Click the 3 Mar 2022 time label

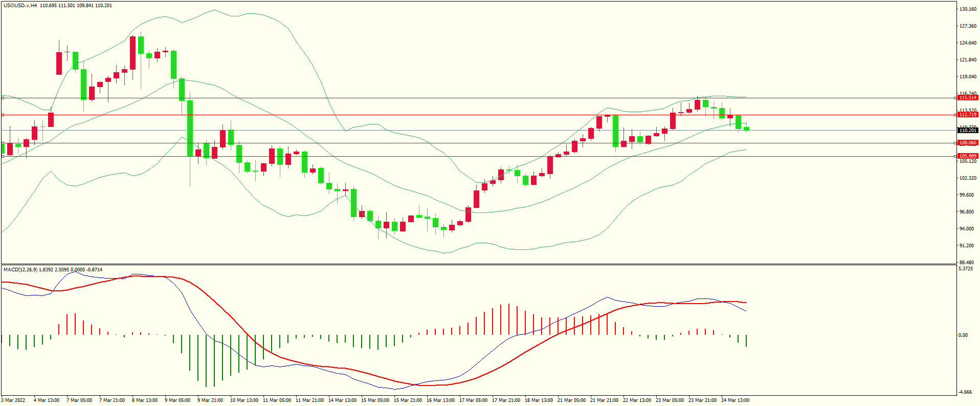(x=13, y=400)
